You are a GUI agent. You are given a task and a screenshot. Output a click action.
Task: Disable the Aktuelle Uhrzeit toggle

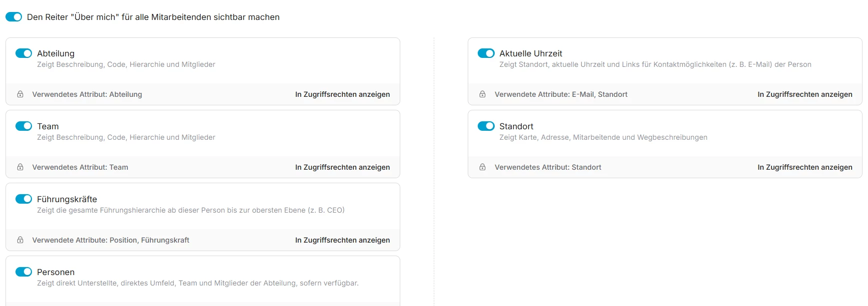point(486,53)
